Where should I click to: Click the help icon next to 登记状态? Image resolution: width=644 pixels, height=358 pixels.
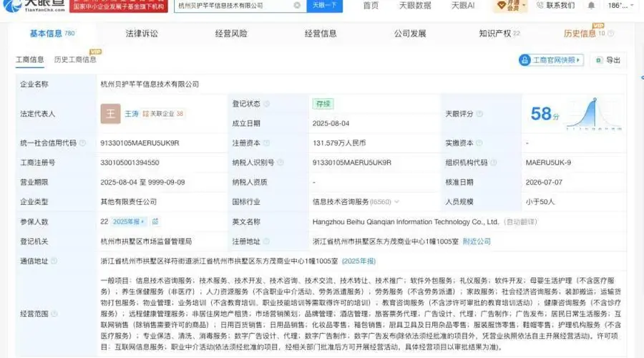pyautogui.click(x=267, y=104)
